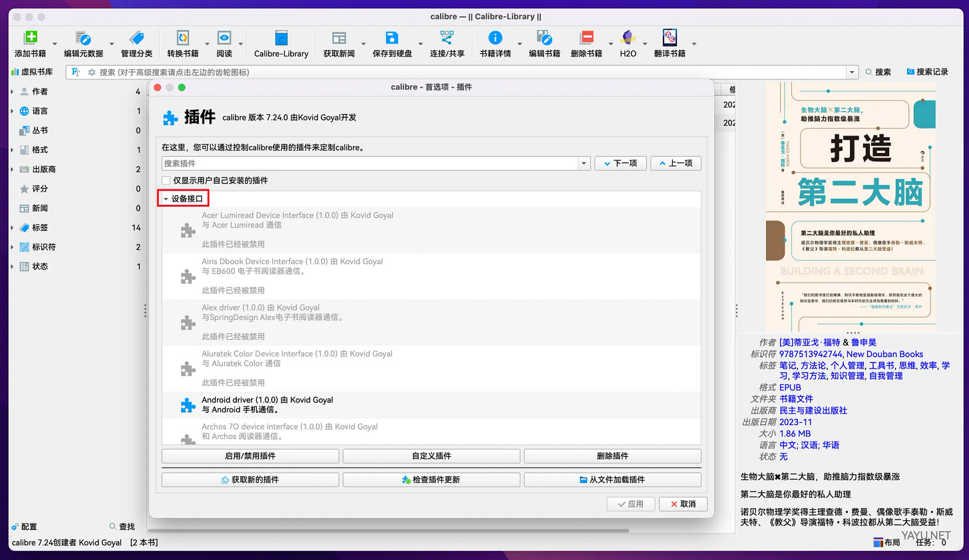
Task: Open the 书籍详情 info icon
Action: tap(495, 38)
